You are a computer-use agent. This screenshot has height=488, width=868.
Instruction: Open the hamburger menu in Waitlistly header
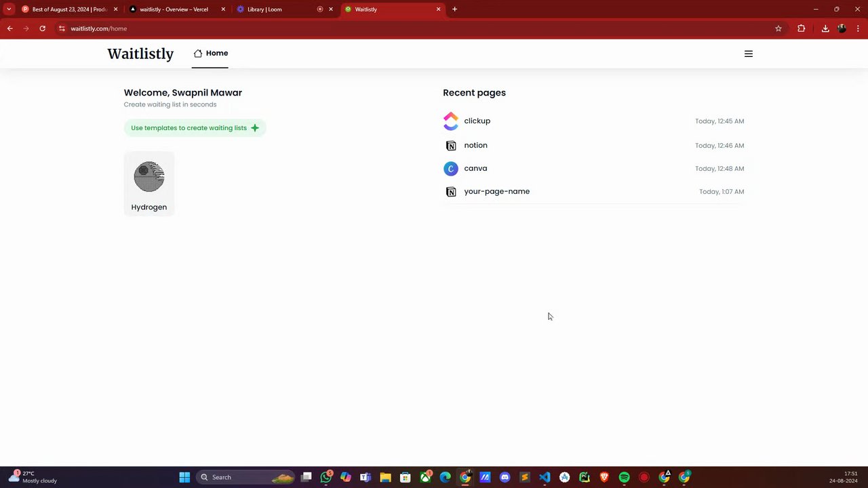pos(749,54)
